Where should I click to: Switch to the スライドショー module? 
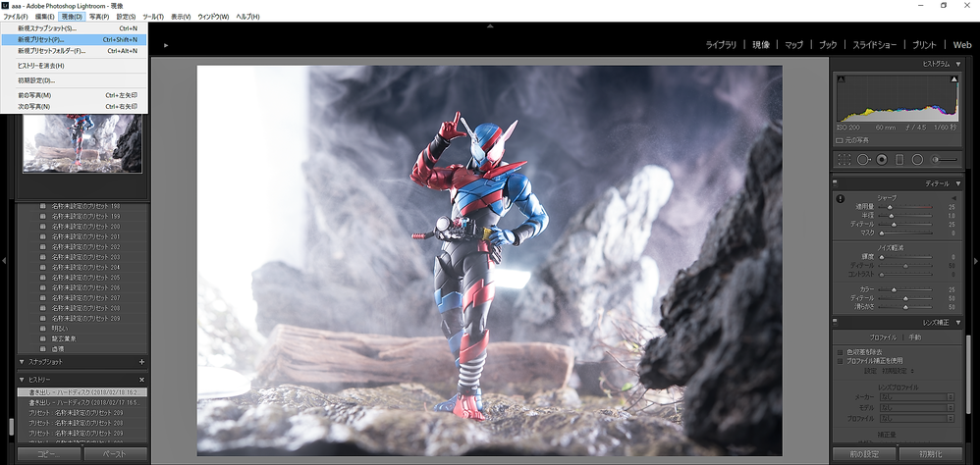click(x=874, y=45)
